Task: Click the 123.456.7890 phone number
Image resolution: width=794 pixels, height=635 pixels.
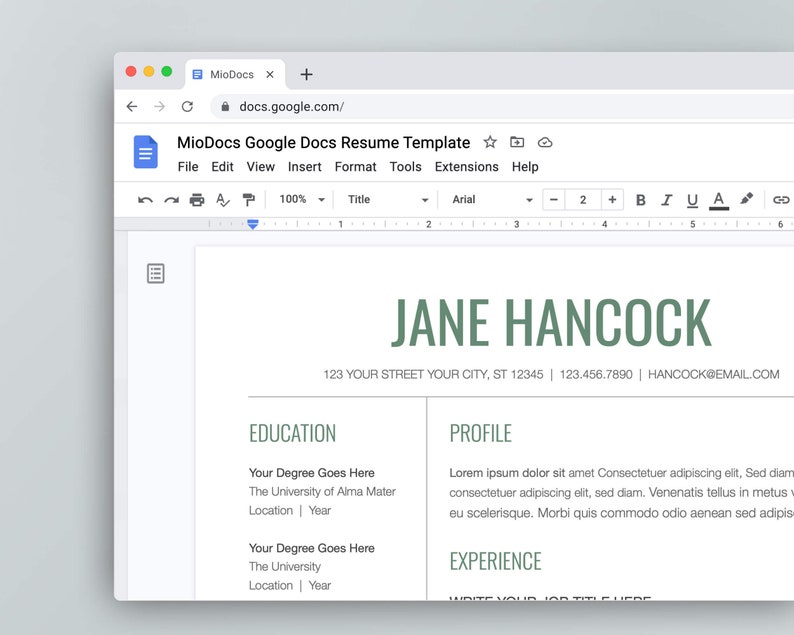Action: click(x=596, y=374)
